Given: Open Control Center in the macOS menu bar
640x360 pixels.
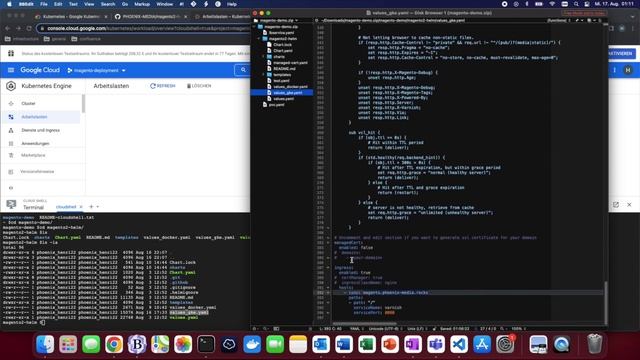Looking at the screenshot, I should [587, 4].
